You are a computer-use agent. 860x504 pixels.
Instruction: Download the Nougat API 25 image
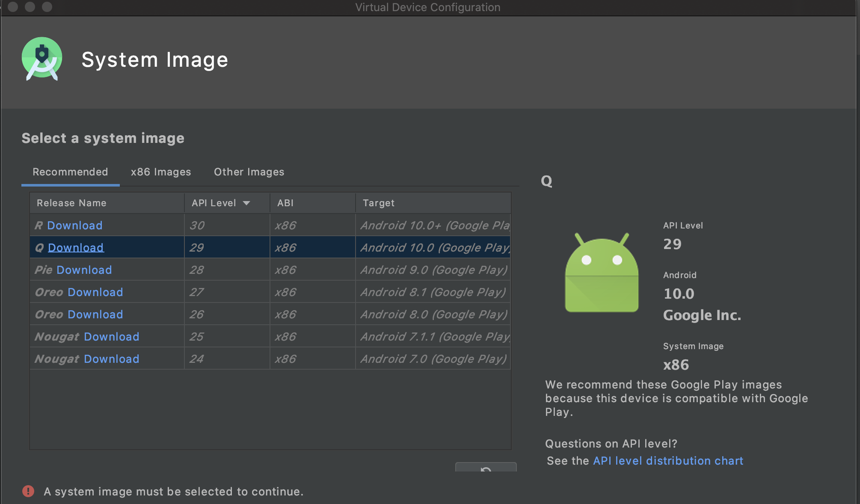point(111,337)
